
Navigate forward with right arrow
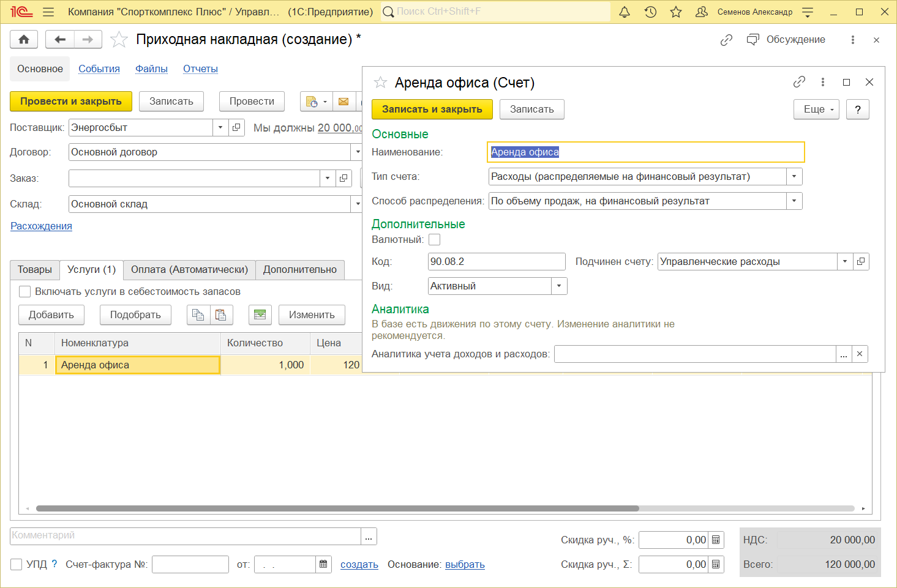pyautogui.click(x=88, y=39)
